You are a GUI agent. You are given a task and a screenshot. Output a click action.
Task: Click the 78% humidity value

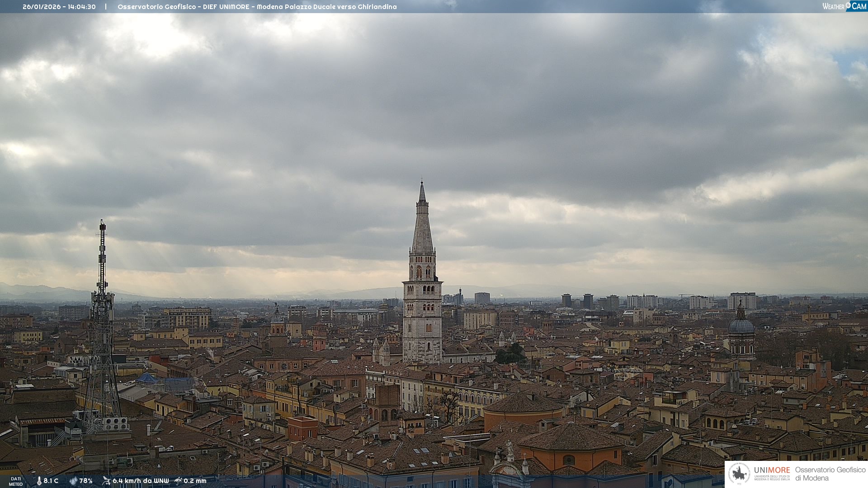pyautogui.click(x=86, y=481)
